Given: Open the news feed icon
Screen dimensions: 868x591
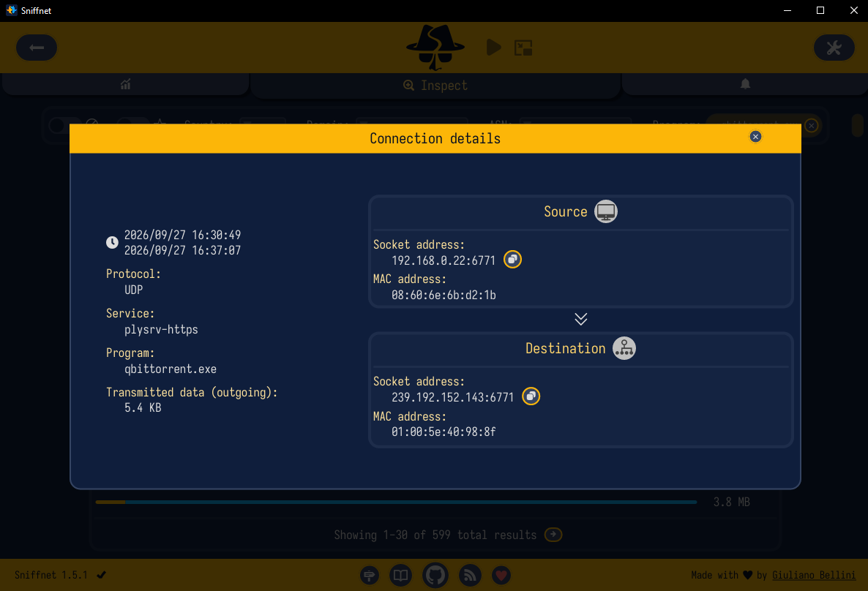Looking at the screenshot, I should (x=470, y=575).
